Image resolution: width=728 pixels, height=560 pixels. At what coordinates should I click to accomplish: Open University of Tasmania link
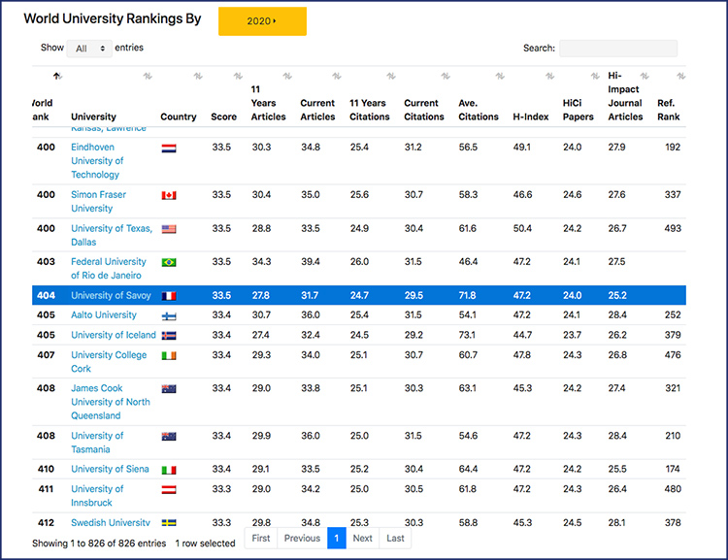[x=97, y=442]
